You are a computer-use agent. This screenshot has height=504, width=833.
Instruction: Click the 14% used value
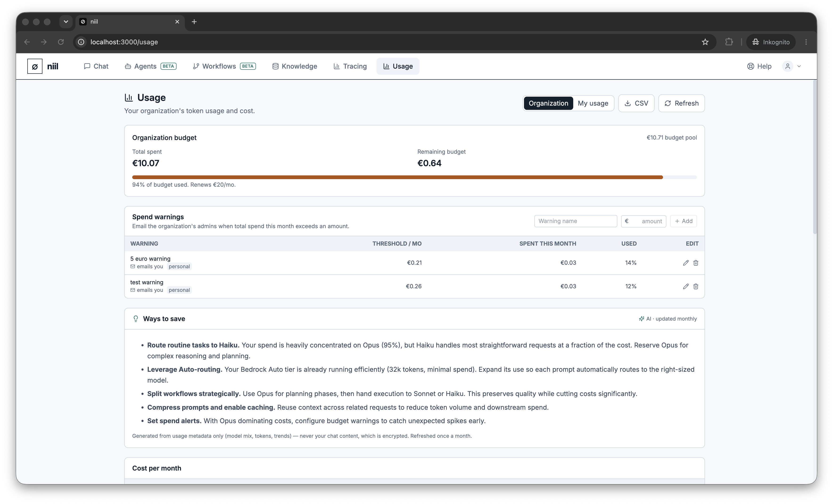631,263
